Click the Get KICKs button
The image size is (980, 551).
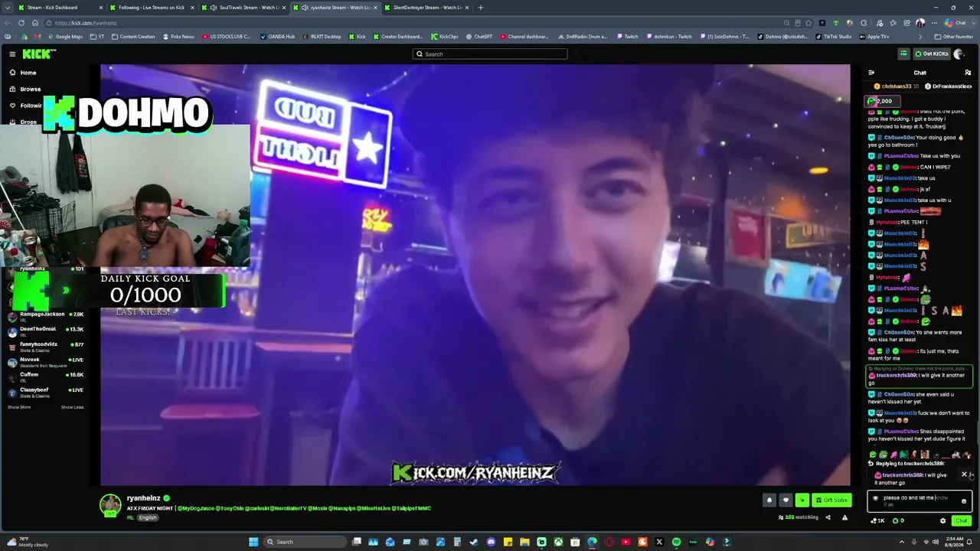click(x=932, y=54)
